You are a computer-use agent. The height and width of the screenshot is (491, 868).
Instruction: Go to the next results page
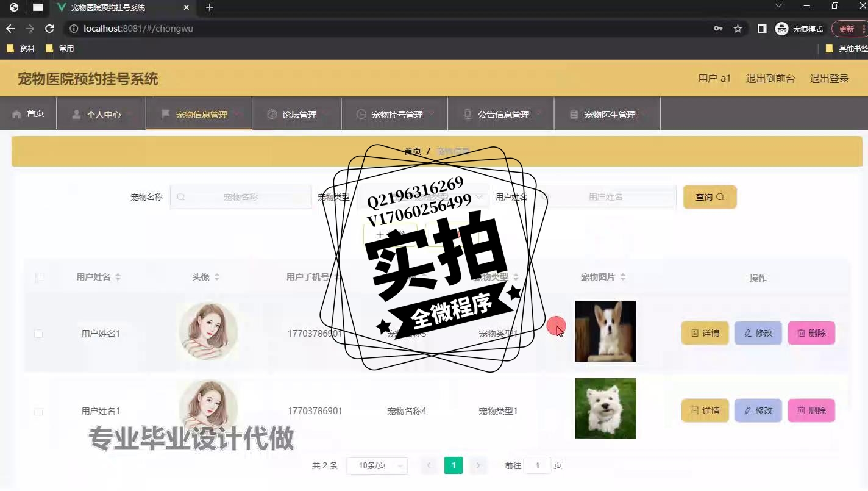478,465
